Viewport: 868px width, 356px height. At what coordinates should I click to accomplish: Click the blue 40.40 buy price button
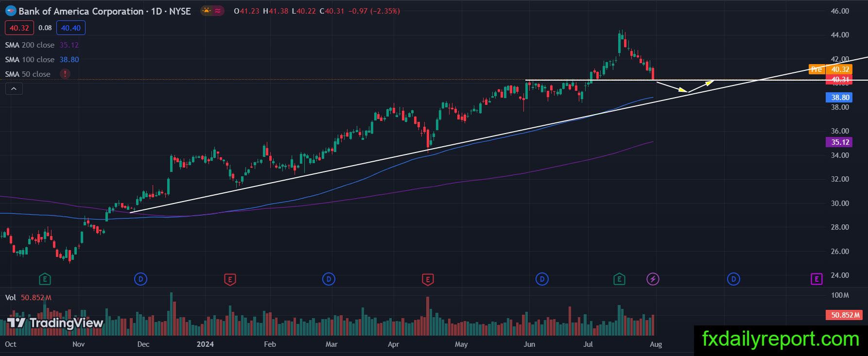71,28
